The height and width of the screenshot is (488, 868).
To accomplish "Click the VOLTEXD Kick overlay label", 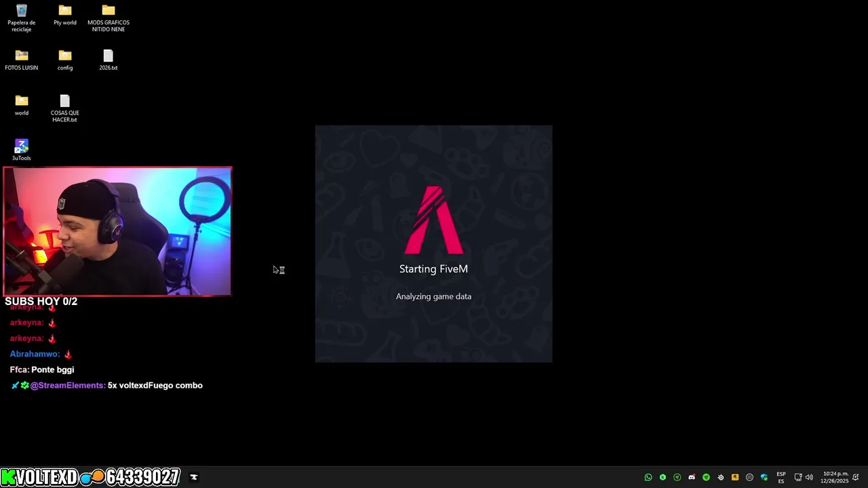I will 39,477.
